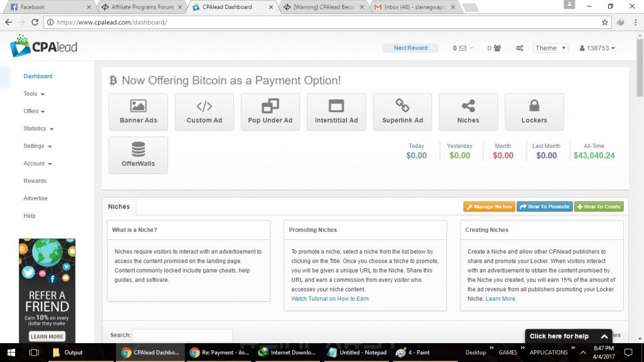Open Advertise in the sidebar
Image resolution: width=644 pixels, height=362 pixels.
(35, 198)
